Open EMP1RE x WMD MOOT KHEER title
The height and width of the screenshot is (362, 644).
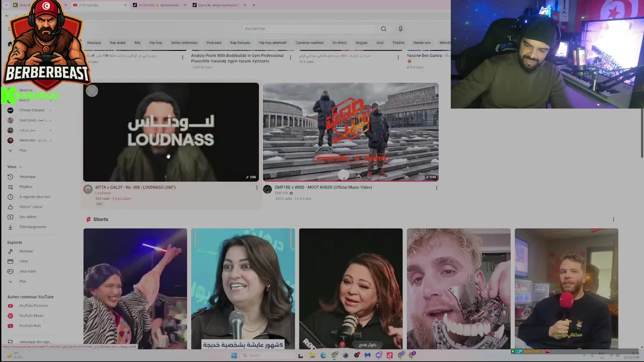click(324, 187)
